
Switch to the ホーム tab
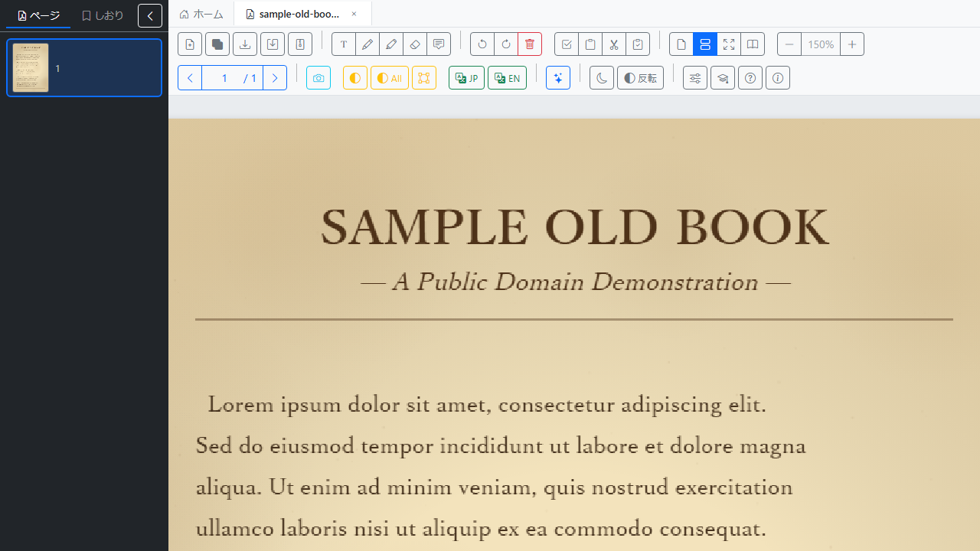(x=201, y=14)
